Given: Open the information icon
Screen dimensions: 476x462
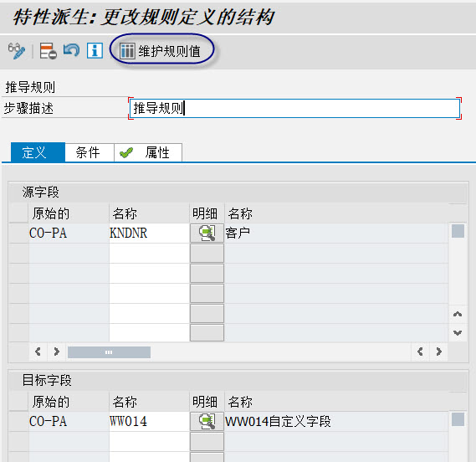Looking at the screenshot, I should (95, 50).
